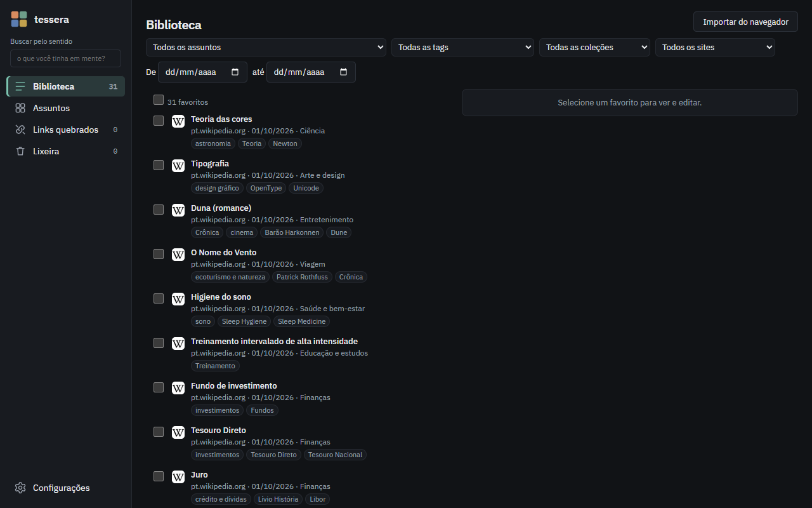This screenshot has width=812, height=508.
Task: Tick the Fundo de investimento checkbox
Action: pyautogui.click(x=159, y=387)
